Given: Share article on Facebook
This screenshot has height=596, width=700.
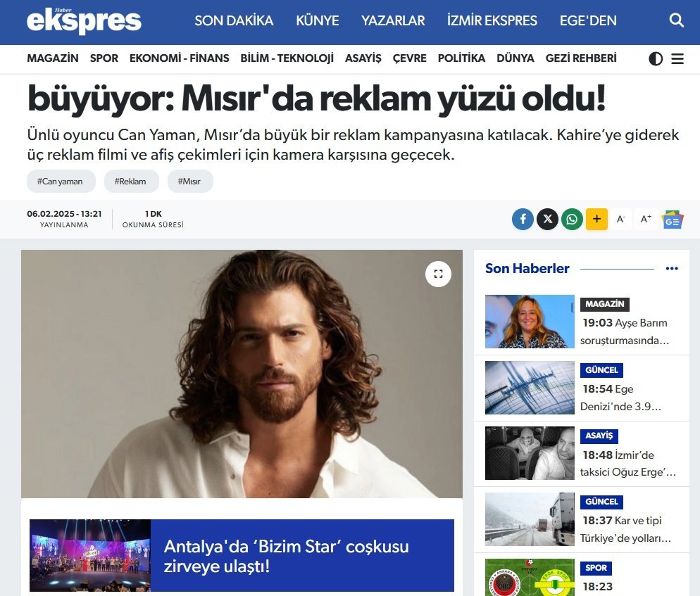Looking at the screenshot, I should [523, 219].
